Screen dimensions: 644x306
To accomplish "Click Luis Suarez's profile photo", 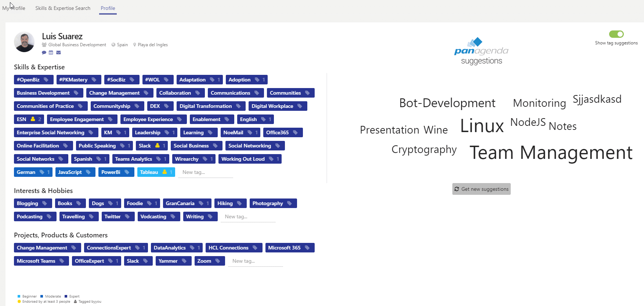I will tap(24, 42).
